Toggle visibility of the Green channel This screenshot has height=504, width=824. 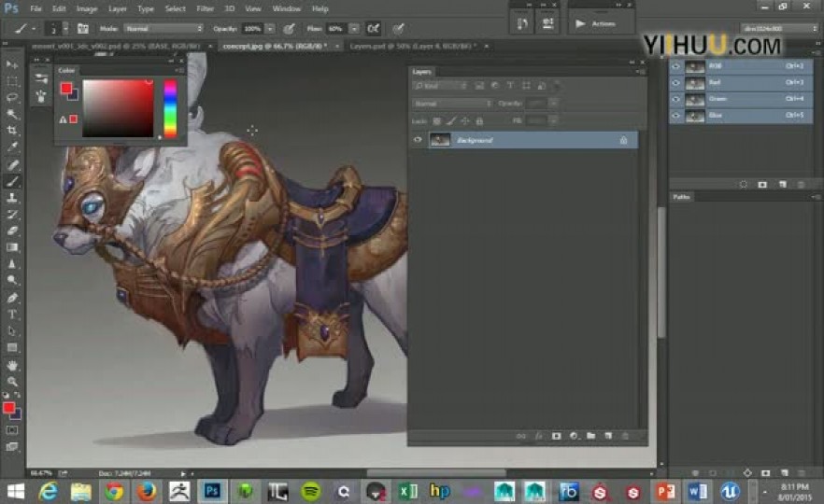coord(675,99)
